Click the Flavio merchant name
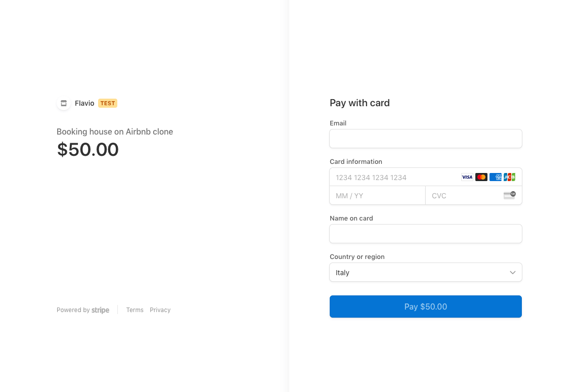579x392 pixels. pos(84,103)
